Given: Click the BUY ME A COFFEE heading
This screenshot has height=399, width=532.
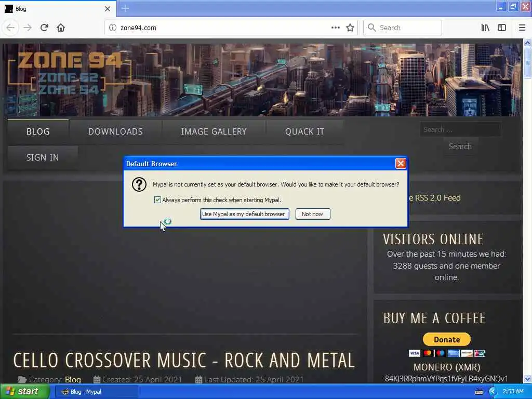Looking at the screenshot, I should (435, 318).
